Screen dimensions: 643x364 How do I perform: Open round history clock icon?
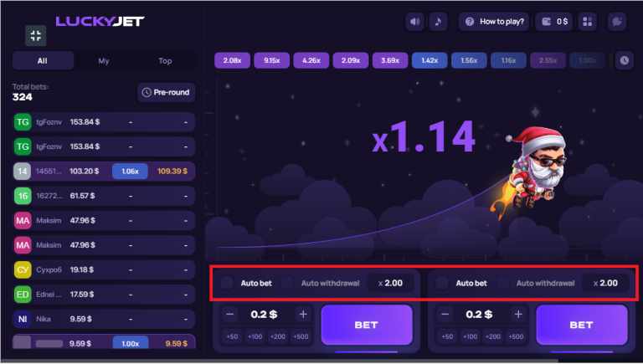pyautogui.click(x=624, y=60)
